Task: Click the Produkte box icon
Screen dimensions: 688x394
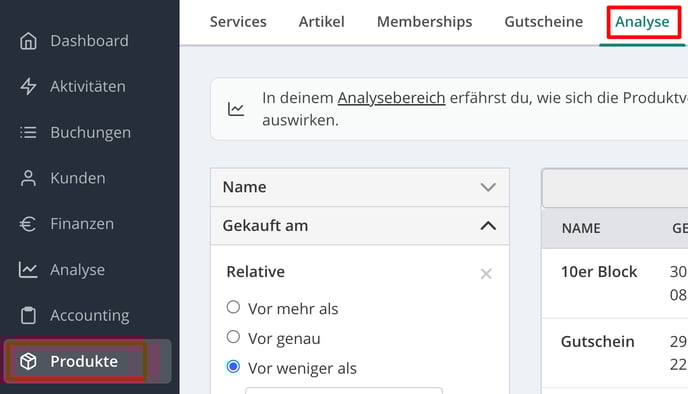Action: (29, 361)
